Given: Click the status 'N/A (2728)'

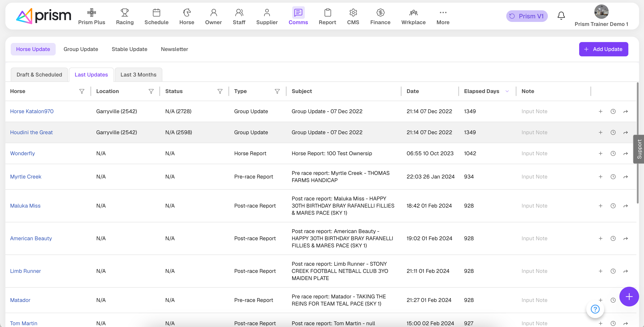Looking at the screenshot, I should (178, 112).
